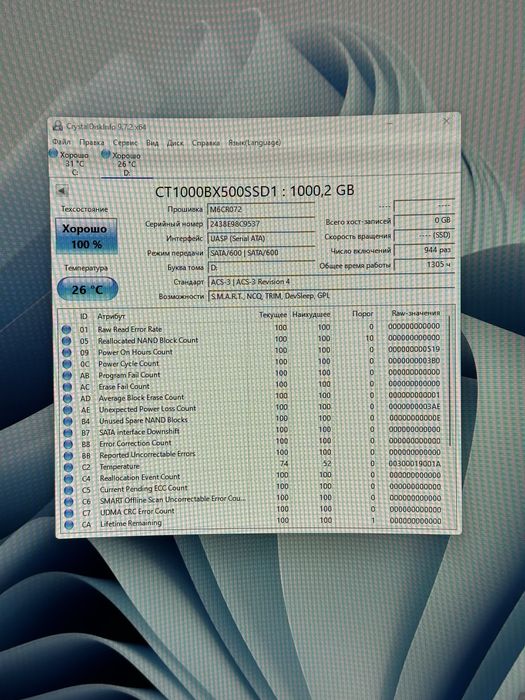Select the Temperature raw value 00300019001A
The height and width of the screenshot is (700, 525).
pos(415,464)
